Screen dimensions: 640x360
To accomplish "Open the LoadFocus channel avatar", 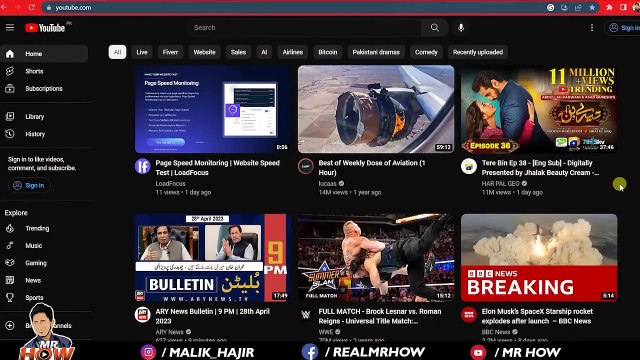I will coord(142,166).
